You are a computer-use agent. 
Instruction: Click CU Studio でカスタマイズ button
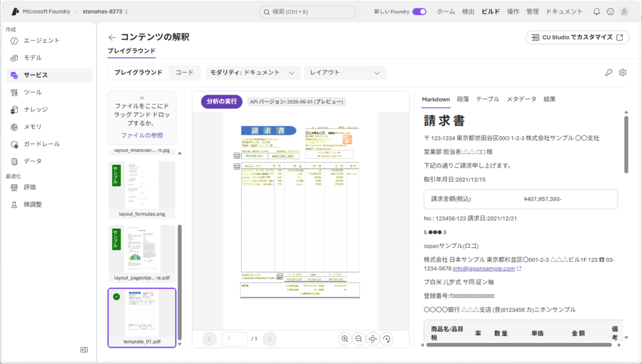[577, 37]
